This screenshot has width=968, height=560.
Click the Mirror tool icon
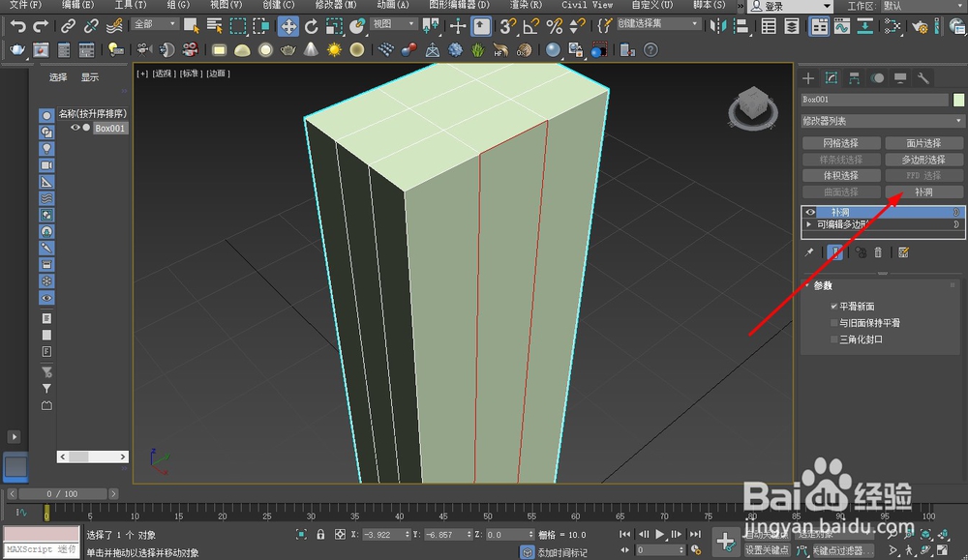(718, 26)
